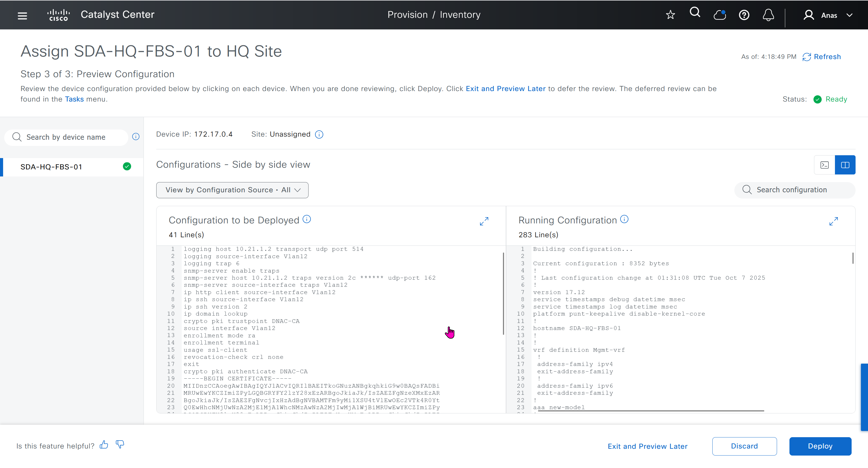The height and width of the screenshot is (468, 868).
Task: Open the Anas user account dropdown
Action: [x=828, y=15]
